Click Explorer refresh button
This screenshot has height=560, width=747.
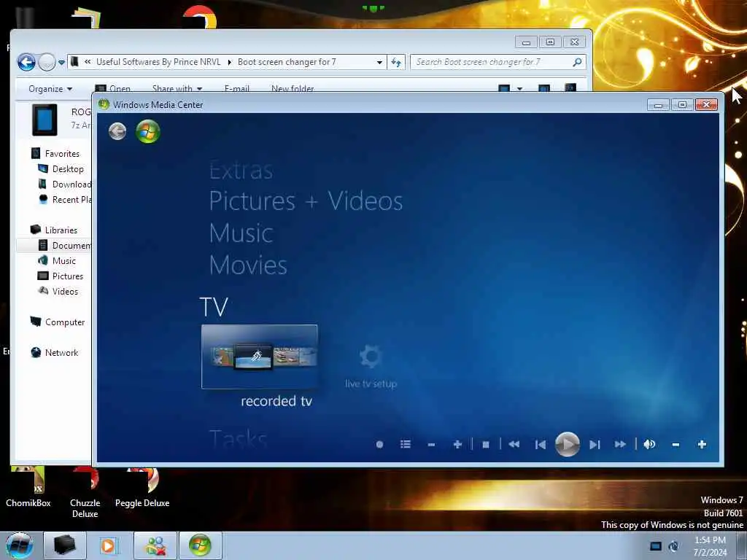click(x=396, y=63)
